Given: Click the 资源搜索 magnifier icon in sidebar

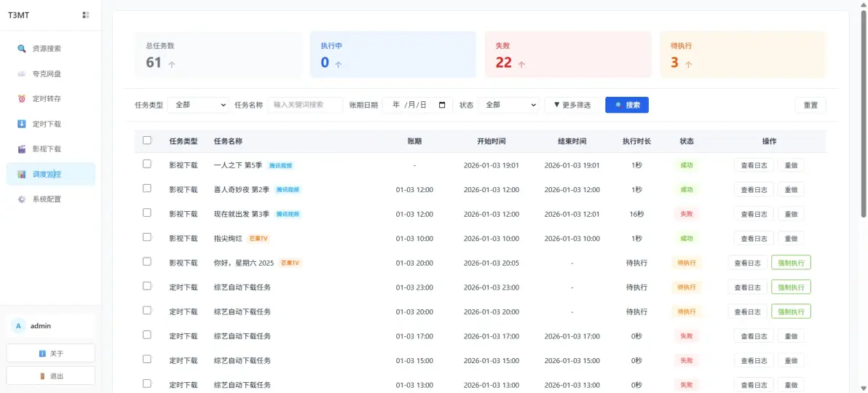Looking at the screenshot, I should (22, 49).
